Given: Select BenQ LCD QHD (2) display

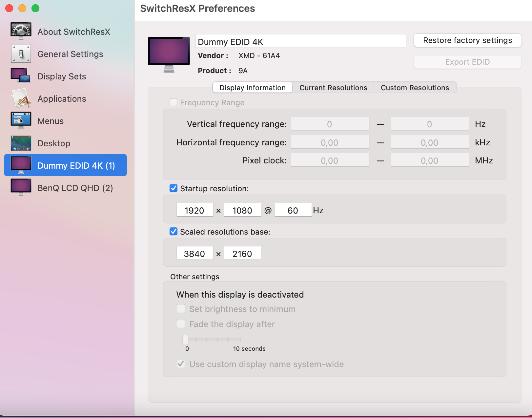Looking at the screenshot, I should point(66,188).
